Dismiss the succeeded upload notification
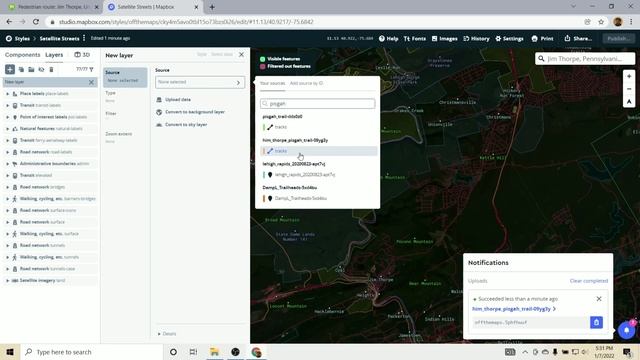The width and height of the screenshot is (640, 360). point(599,299)
